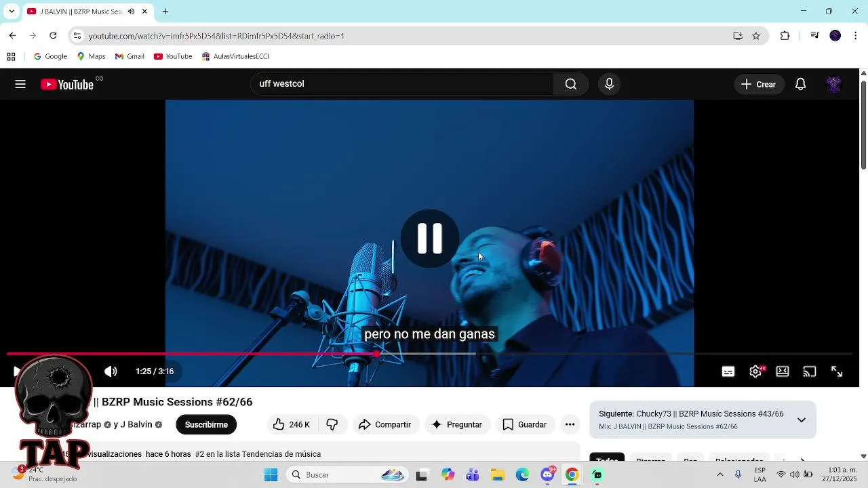Enter full screen on the video
868x488 pixels.
click(x=837, y=371)
